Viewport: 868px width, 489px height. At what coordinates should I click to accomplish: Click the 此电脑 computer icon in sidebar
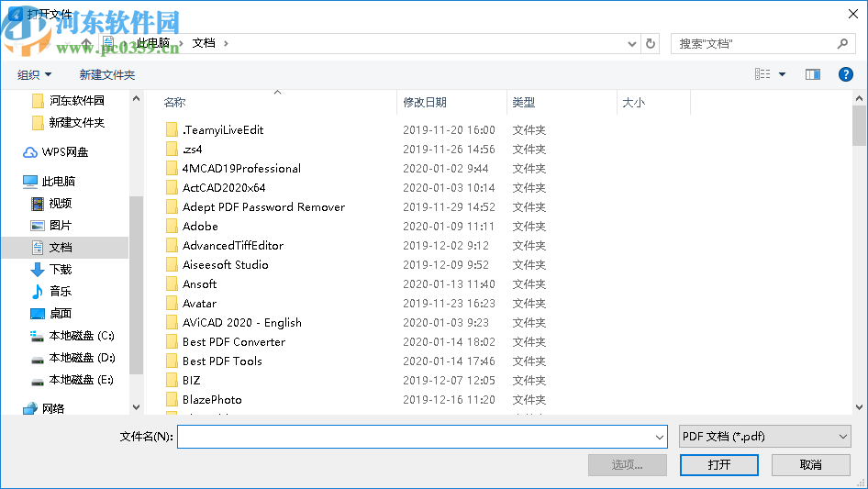(x=30, y=181)
